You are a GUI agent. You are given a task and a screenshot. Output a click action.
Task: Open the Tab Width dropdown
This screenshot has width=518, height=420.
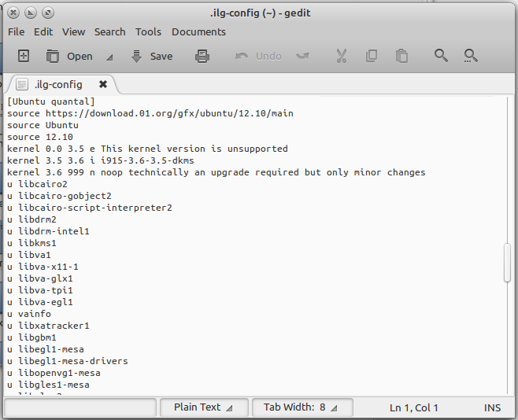(x=302, y=407)
